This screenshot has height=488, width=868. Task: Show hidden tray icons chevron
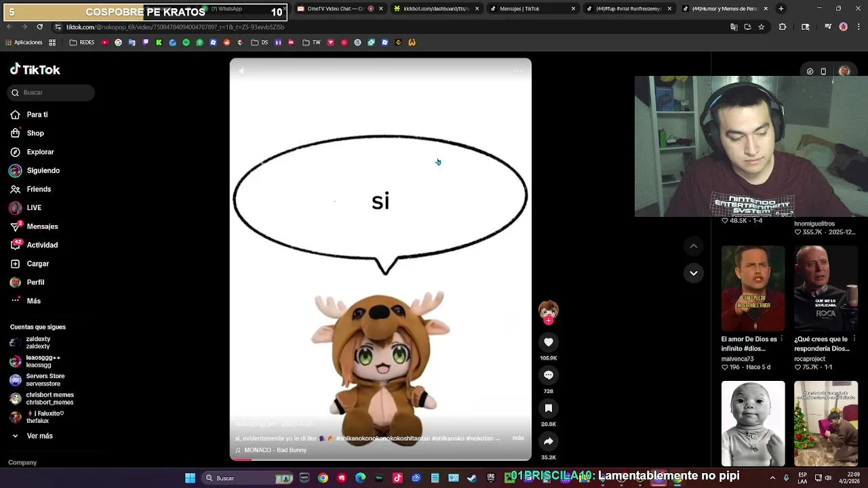(x=772, y=478)
